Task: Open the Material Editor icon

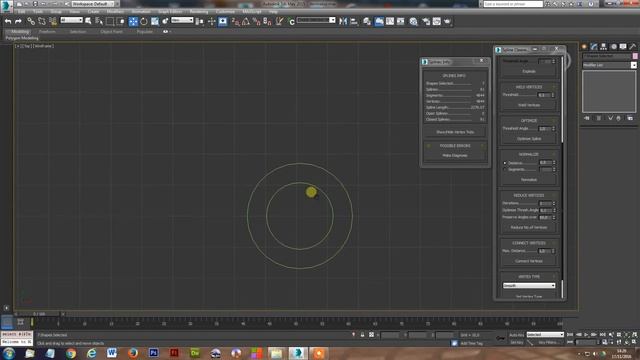Action: [413, 21]
